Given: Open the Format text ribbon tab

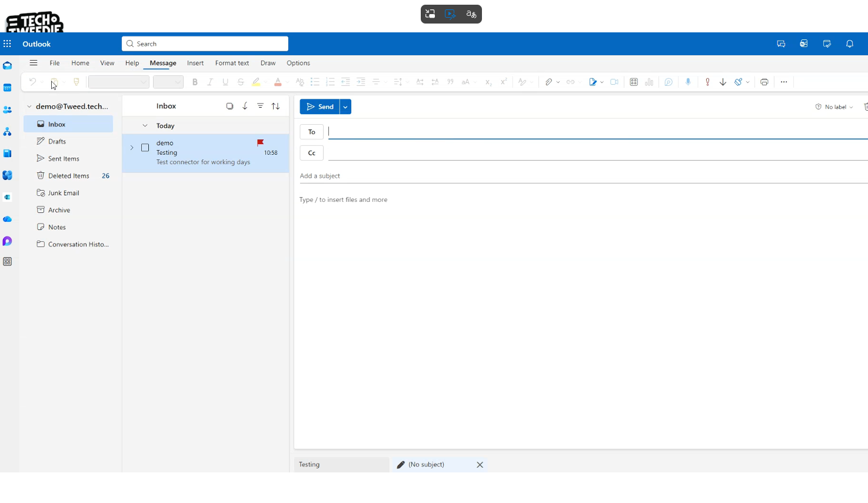Looking at the screenshot, I should click(232, 63).
